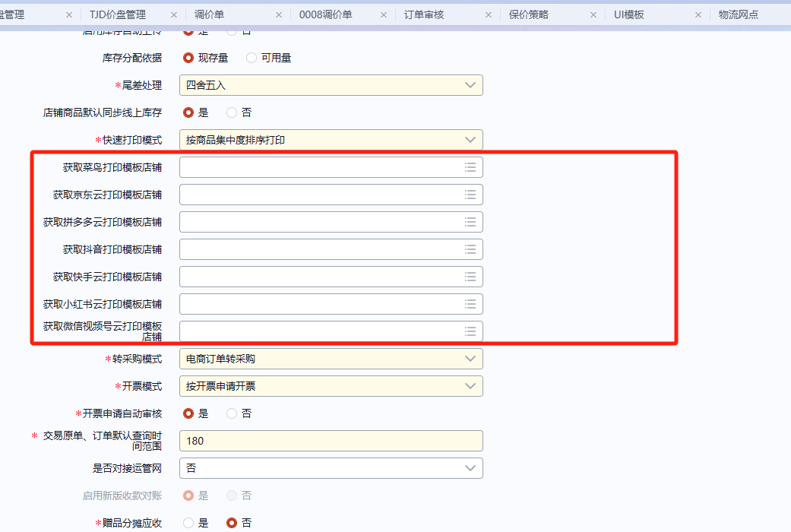The image size is (791, 532).
Task: Switch to the 保价策略 tab
Action: (529, 14)
